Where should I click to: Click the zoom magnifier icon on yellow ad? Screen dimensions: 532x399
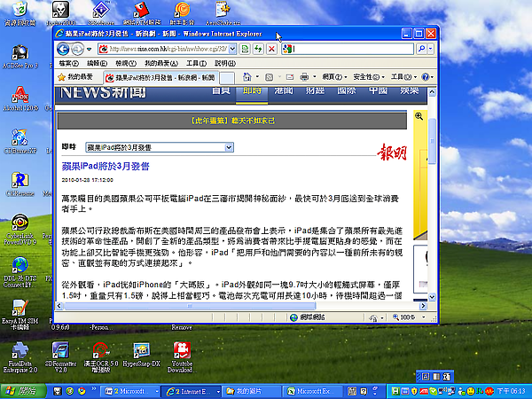point(419,116)
